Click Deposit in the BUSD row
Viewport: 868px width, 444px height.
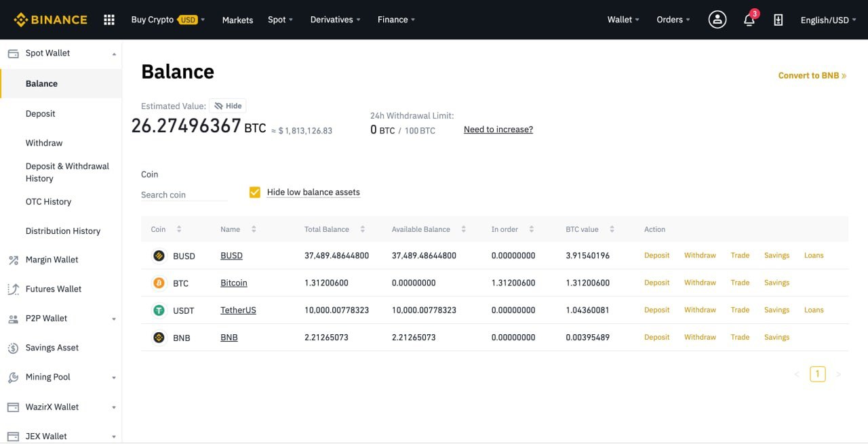point(656,256)
